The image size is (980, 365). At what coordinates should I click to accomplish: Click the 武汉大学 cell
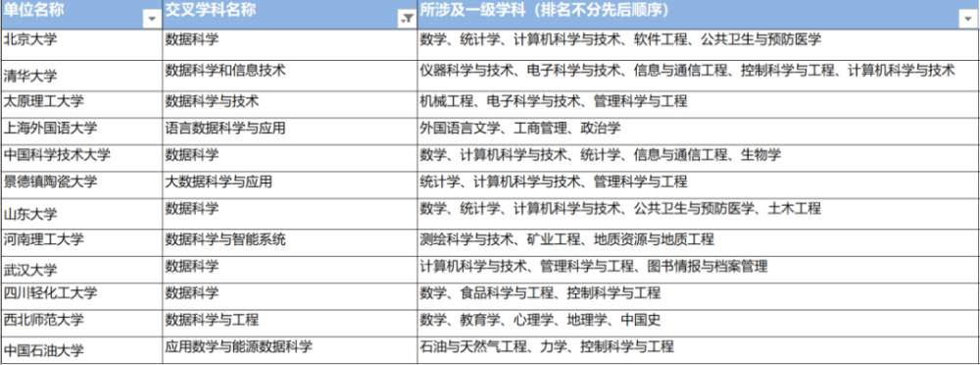tap(81, 269)
